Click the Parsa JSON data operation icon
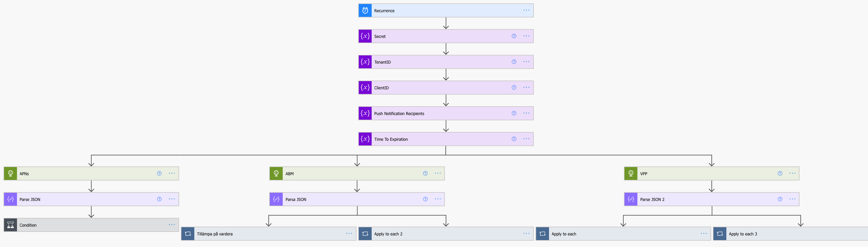Viewport: 868px width, 247px height. [276, 199]
